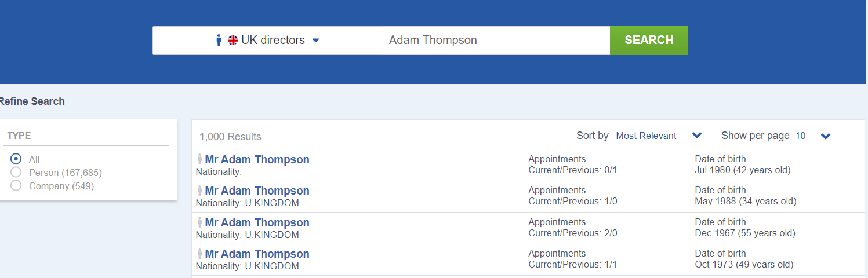Click person icon beside Adam Thompson born Dec 1967

199,222
